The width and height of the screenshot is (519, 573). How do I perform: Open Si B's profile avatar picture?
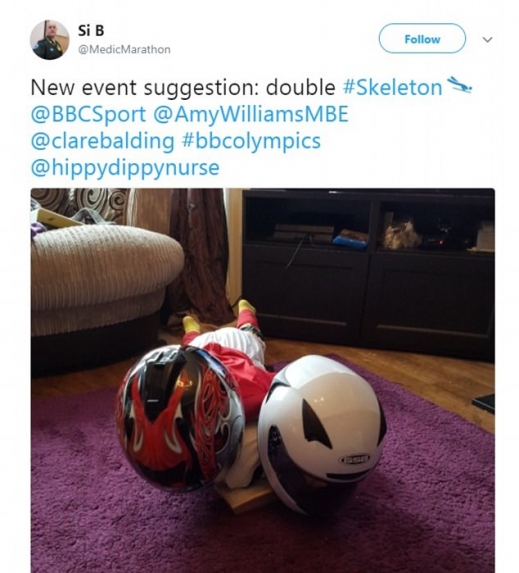[x=50, y=40]
